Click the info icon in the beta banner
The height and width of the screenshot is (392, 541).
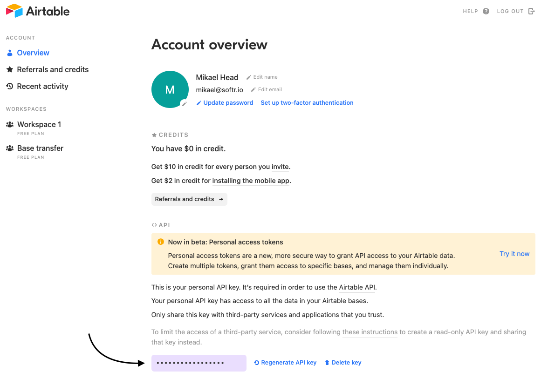click(161, 242)
